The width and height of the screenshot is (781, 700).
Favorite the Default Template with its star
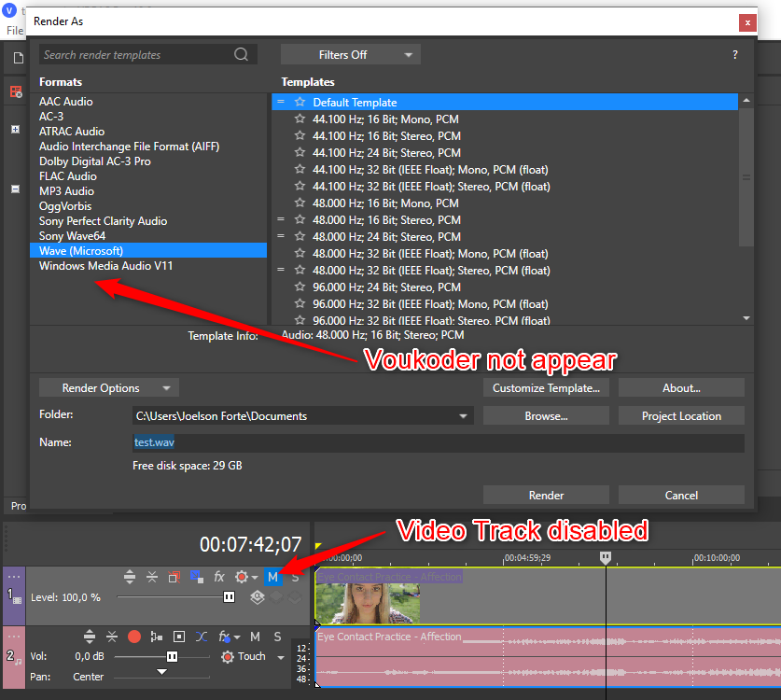click(x=300, y=102)
